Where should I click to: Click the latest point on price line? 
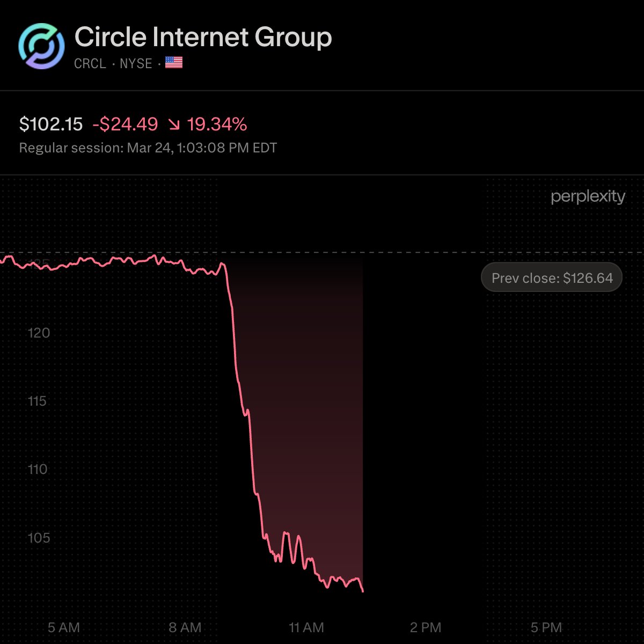(363, 591)
